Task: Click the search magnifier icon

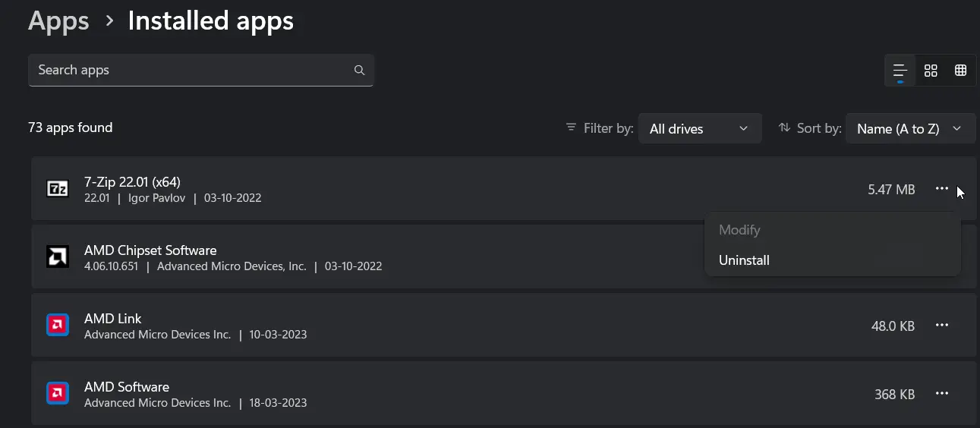Action: [x=359, y=70]
